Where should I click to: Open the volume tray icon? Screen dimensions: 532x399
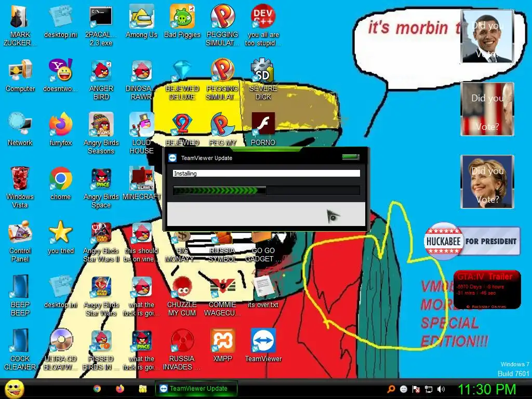441,389
